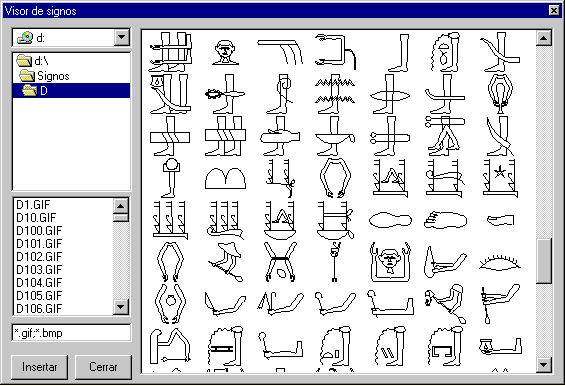Select the plain foot sole outline glyph
Viewport: 565px width, 386px height.
(x=390, y=220)
